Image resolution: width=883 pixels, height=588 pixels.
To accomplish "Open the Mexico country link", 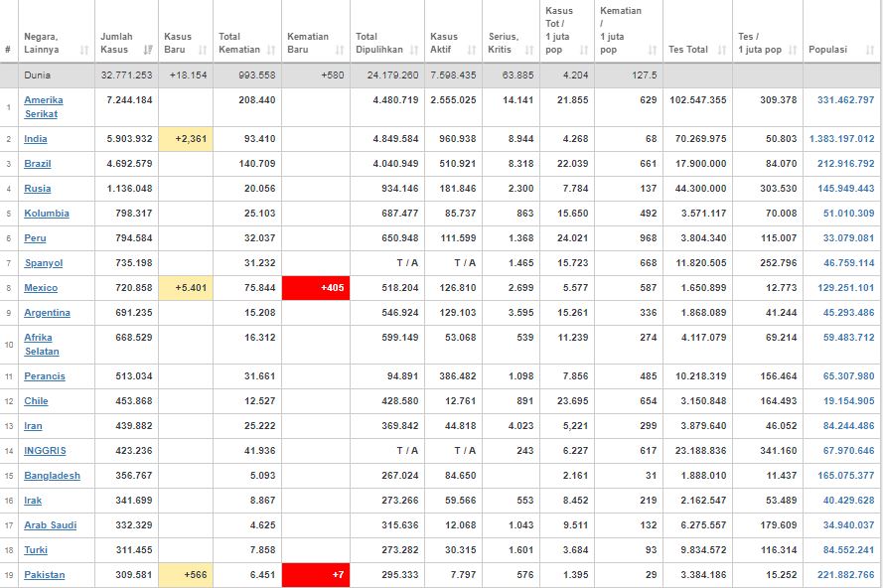I will click(x=41, y=287).
